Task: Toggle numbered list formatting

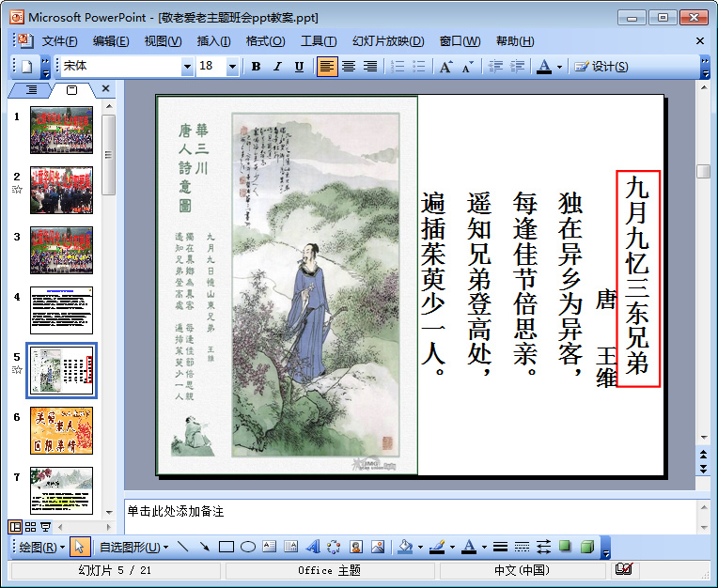Action: pyautogui.click(x=398, y=67)
